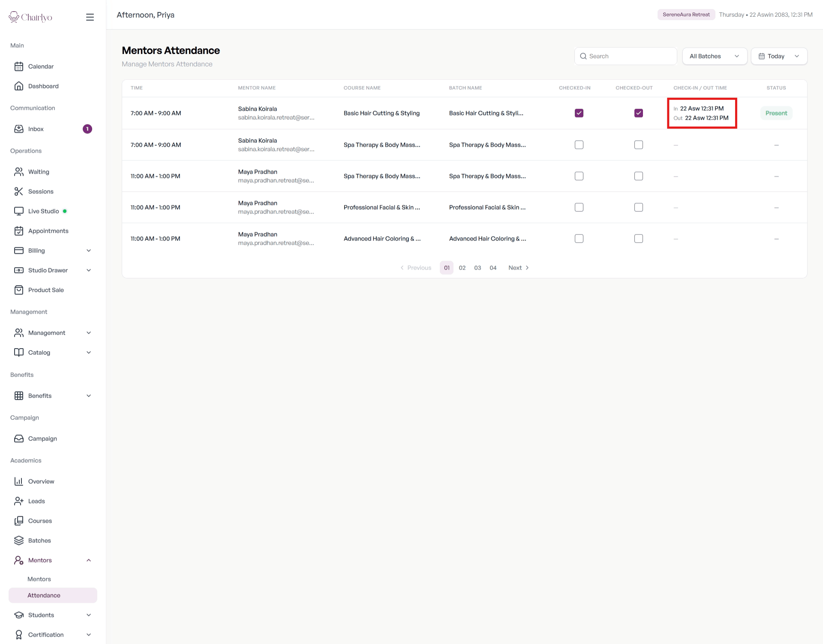This screenshot has width=823, height=644.
Task: Open Sessions scissors icon
Action: click(19, 192)
